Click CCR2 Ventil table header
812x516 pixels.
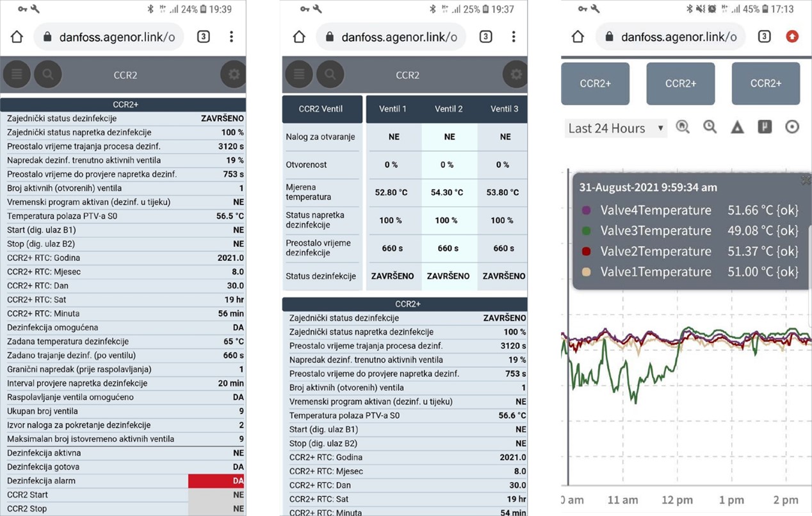[322, 109]
